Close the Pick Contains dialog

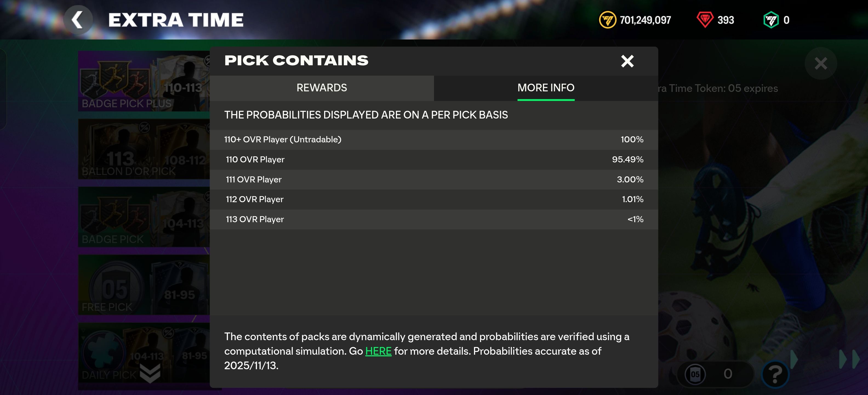point(627,61)
